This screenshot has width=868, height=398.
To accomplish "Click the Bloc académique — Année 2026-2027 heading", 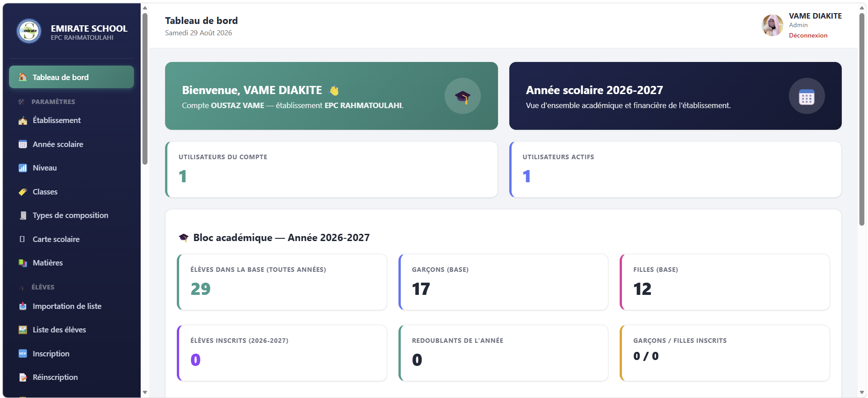I will click(281, 238).
